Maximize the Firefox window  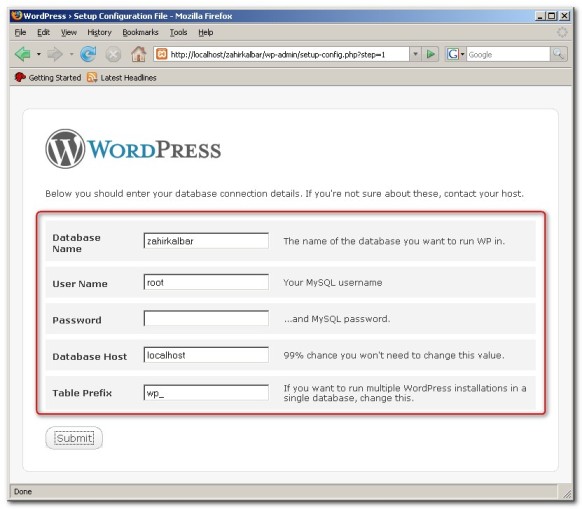point(552,16)
